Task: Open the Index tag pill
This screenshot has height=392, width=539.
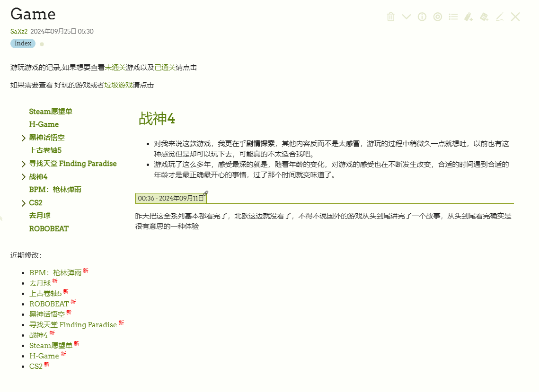Action: tap(23, 44)
